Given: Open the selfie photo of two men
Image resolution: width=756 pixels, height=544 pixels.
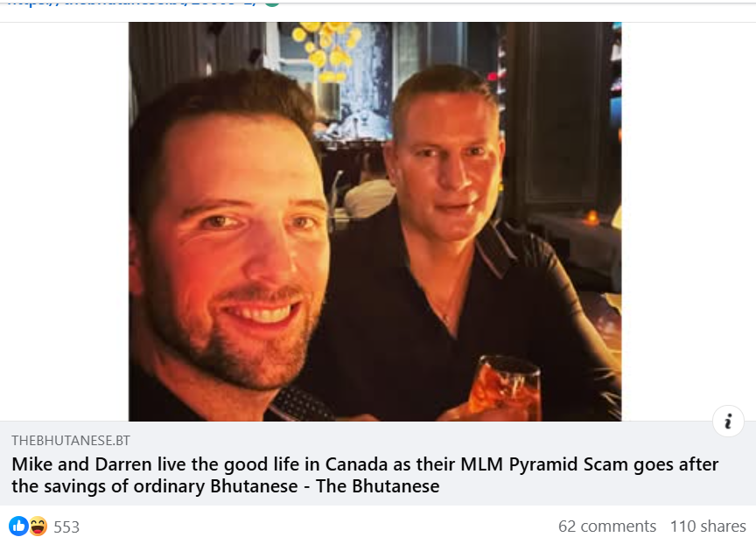Looking at the screenshot, I should click(x=374, y=221).
